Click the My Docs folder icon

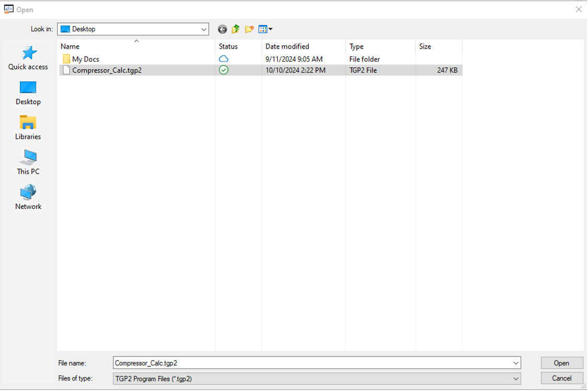[66, 59]
